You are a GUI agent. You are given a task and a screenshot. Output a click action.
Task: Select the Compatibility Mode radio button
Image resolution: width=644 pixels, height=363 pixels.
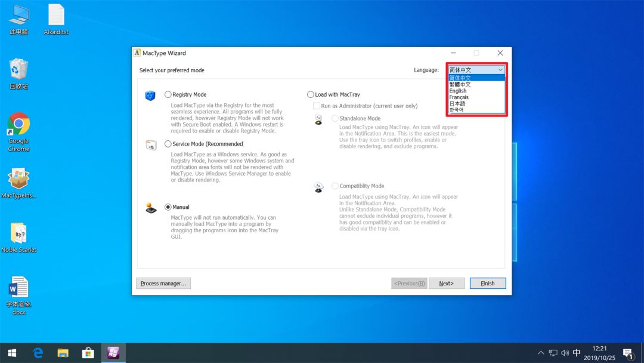coord(335,186)
